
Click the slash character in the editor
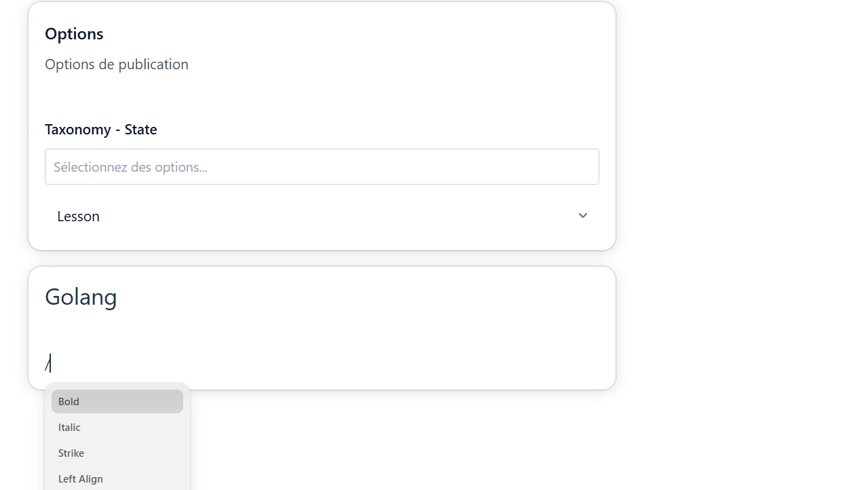point(47,364)
